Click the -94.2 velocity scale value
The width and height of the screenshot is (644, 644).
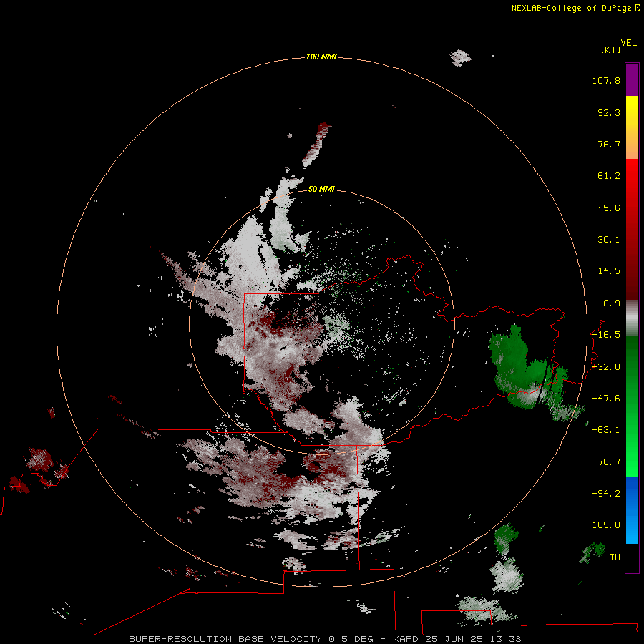click(606, 494)
